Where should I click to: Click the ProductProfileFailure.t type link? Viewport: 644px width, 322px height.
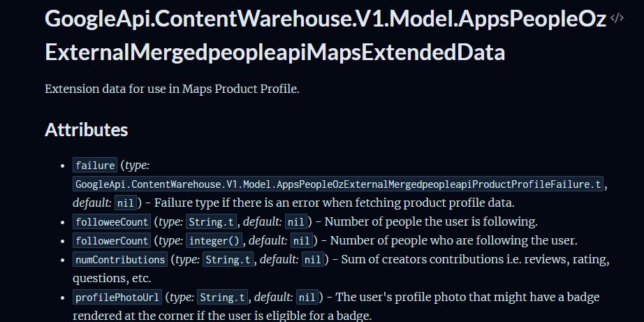pos(338,184)
